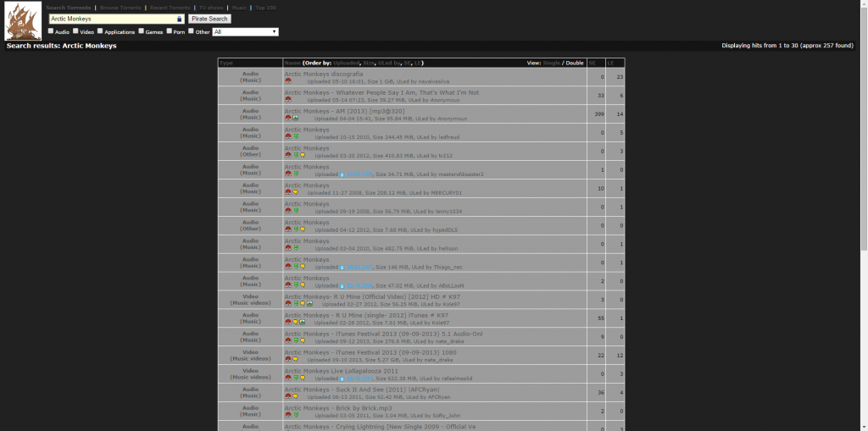868x431 pixels.
Task: Click green download arrow in lenny1034's row
Action: [296, 211]
